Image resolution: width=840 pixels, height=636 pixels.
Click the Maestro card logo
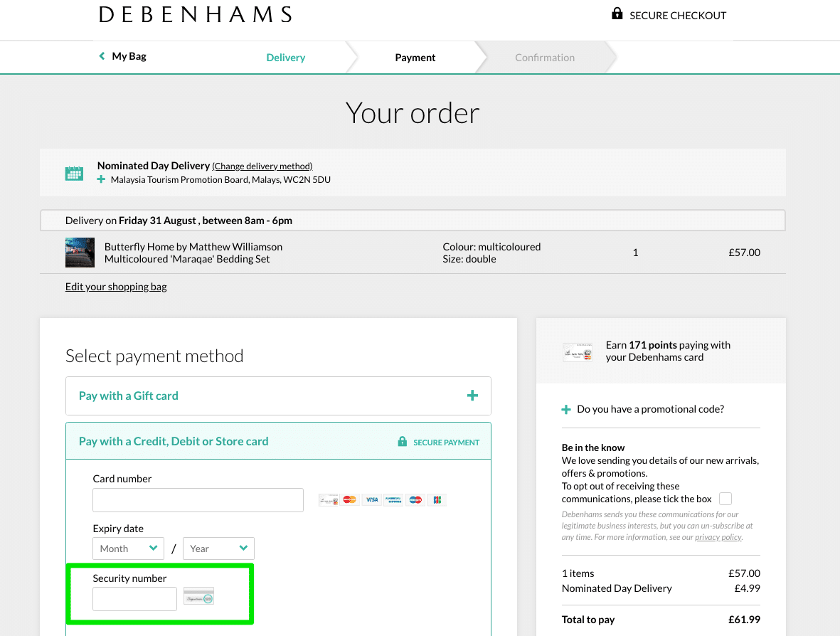[x=415, y=500]
